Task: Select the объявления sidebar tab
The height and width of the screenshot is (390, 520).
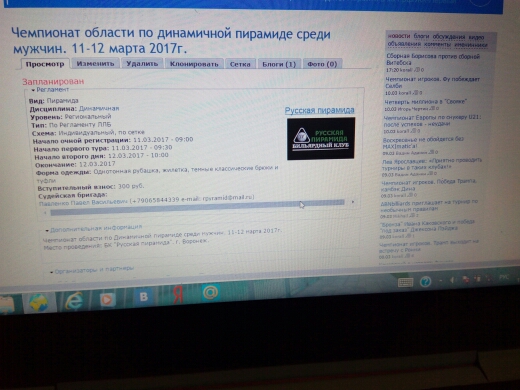Action: [404, 44]
